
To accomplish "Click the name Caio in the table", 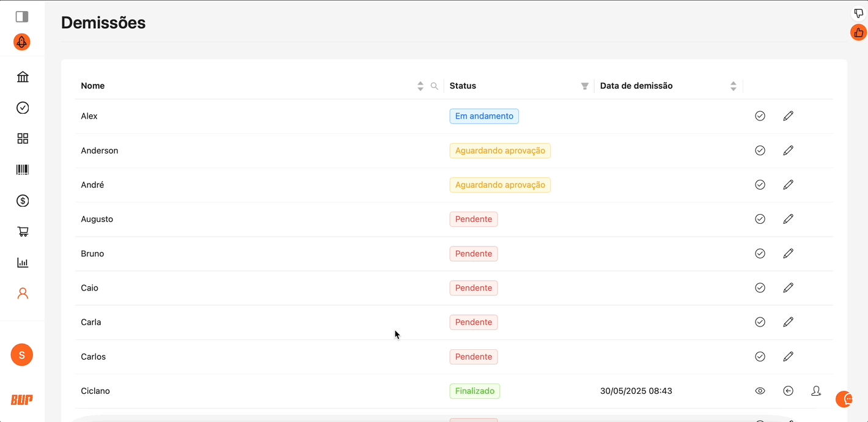I will coord(90,287).
